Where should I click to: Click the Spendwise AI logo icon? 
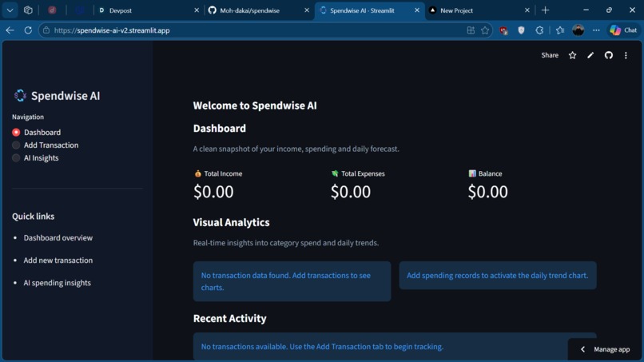coord(20,95)
